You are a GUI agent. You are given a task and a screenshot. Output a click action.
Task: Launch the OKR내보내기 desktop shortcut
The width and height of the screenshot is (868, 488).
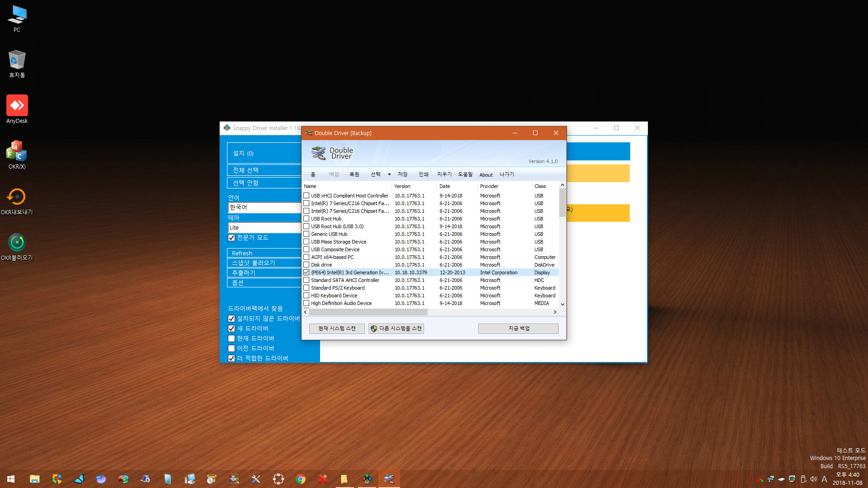(17, 201)
